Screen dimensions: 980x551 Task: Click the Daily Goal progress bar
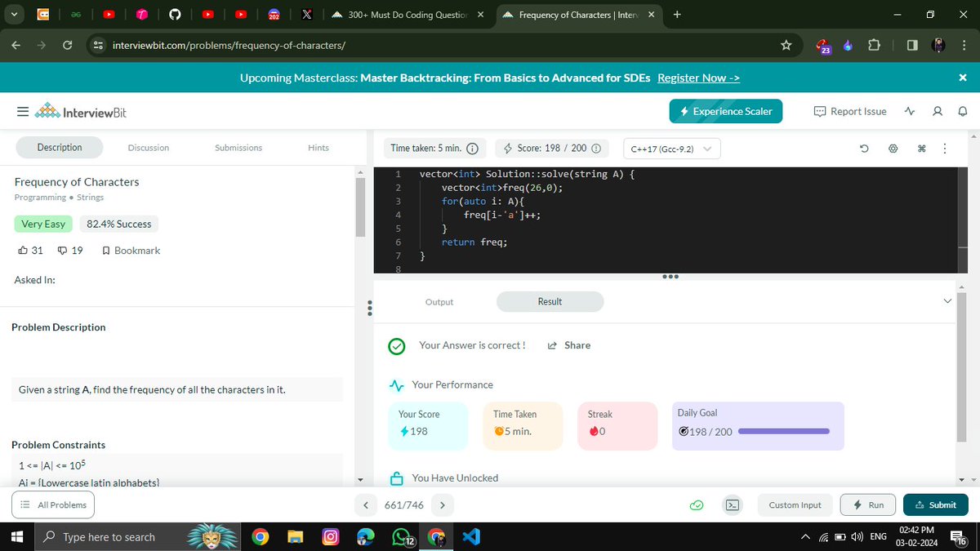(784, 431)
